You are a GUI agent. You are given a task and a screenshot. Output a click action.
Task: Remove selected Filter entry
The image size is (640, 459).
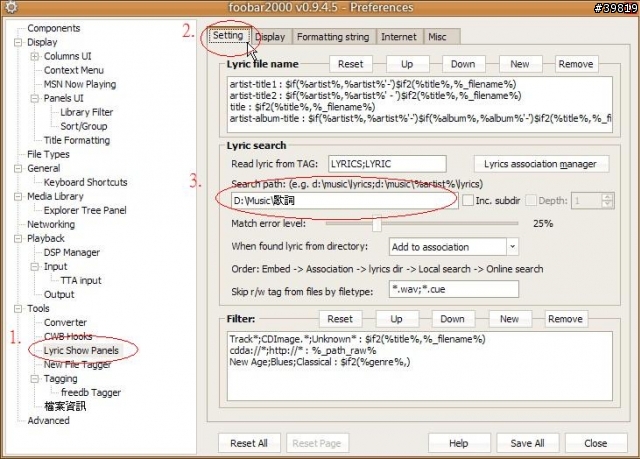point(566,319)
